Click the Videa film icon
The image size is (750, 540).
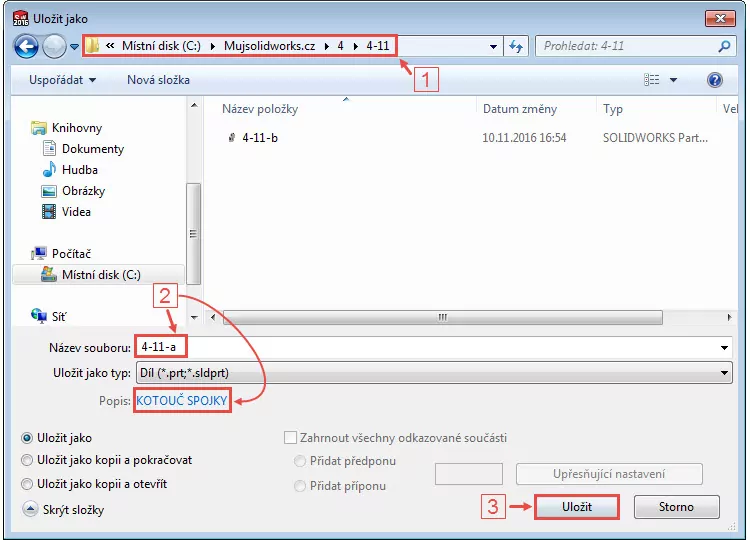49,211
